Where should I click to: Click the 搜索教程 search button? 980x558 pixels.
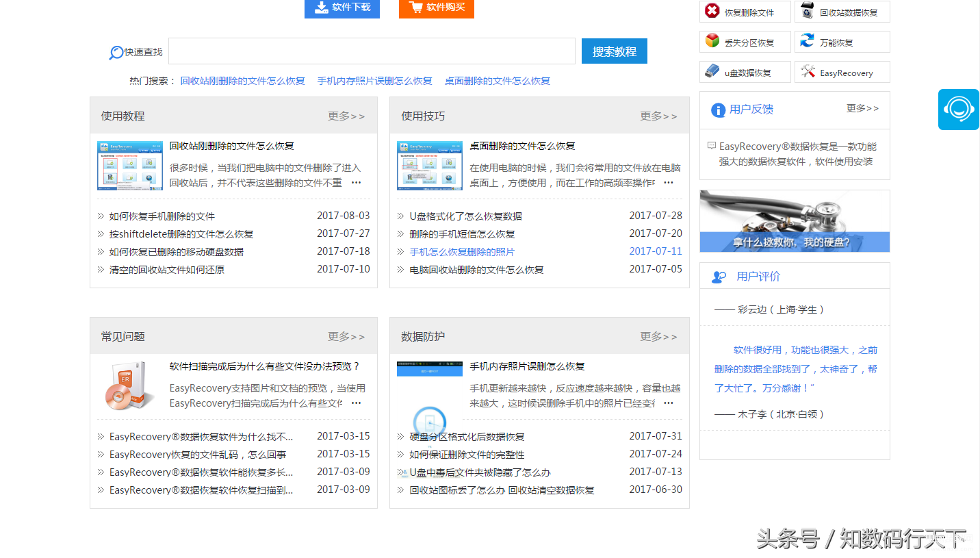[x=615, y=51]
